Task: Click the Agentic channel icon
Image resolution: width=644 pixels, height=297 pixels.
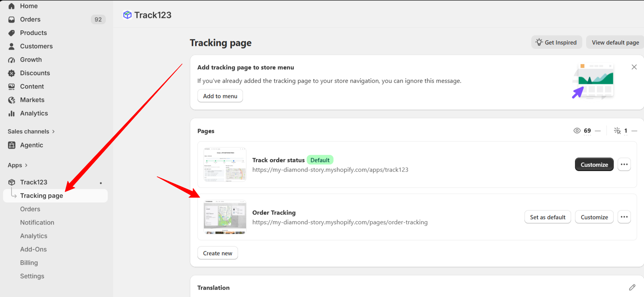Action: click(x=11, y=145)
